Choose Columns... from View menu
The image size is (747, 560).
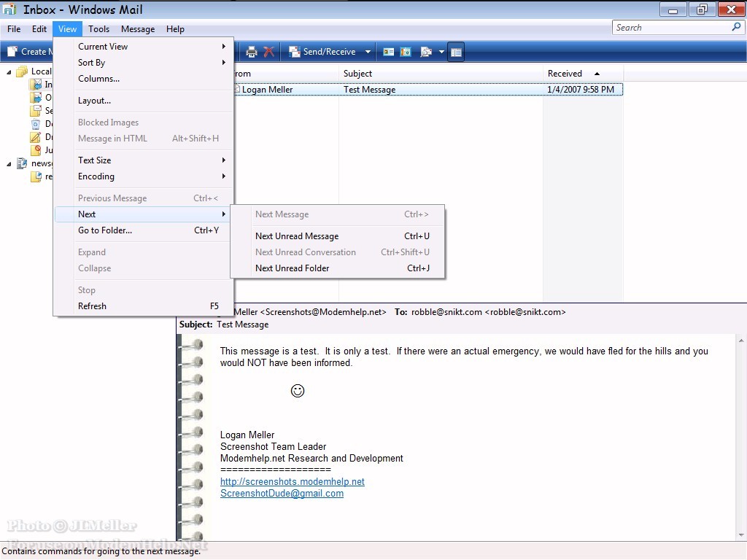coord(143,79)
